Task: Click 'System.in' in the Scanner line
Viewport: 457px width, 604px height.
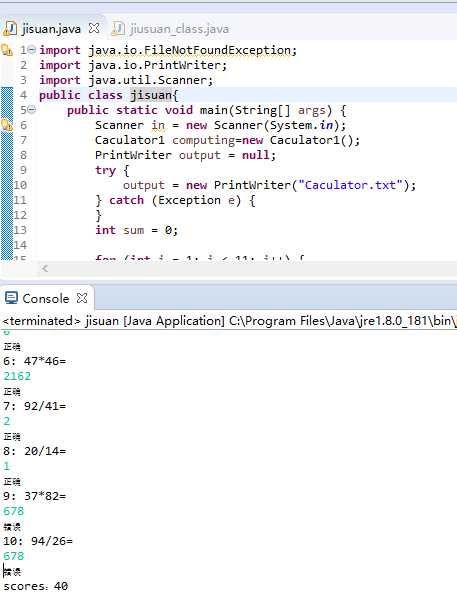Action: click(x=301, y=126)
